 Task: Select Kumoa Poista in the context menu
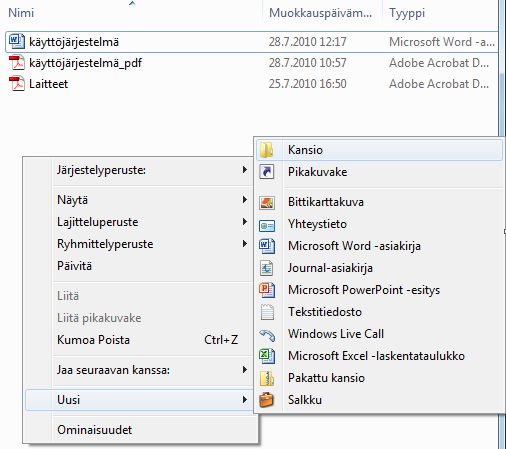pyautogui.click(x=139, y=340)
